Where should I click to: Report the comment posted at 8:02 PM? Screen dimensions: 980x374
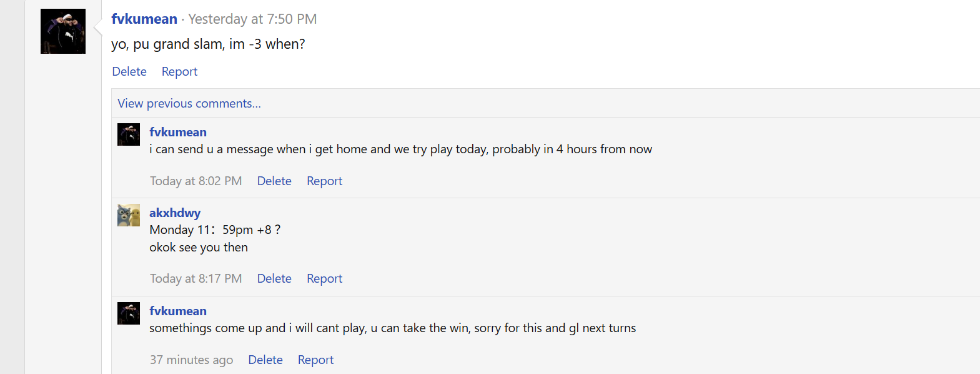pos(324,181)
